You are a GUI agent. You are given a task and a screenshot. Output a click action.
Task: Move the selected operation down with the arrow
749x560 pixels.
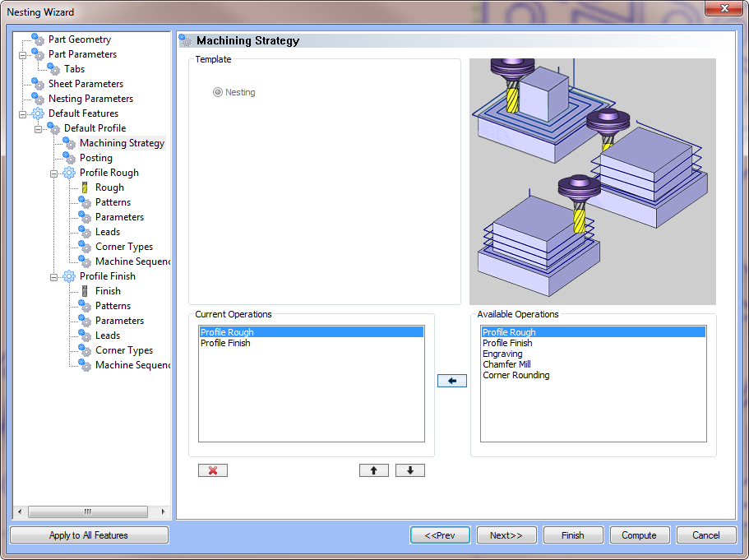coord(409,470)
